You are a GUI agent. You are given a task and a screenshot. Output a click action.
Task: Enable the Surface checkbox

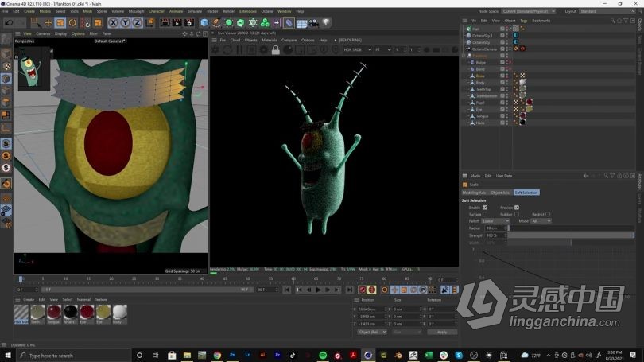coord(485,215)
